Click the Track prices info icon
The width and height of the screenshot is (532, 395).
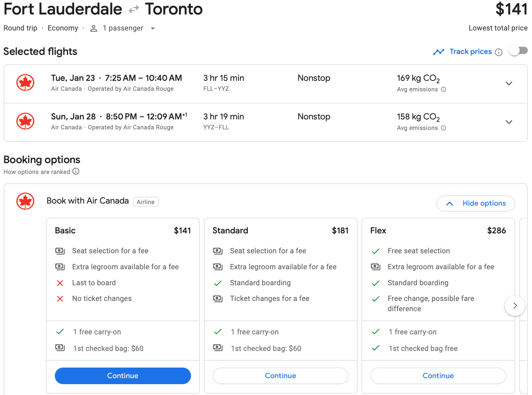pos(499,52)
